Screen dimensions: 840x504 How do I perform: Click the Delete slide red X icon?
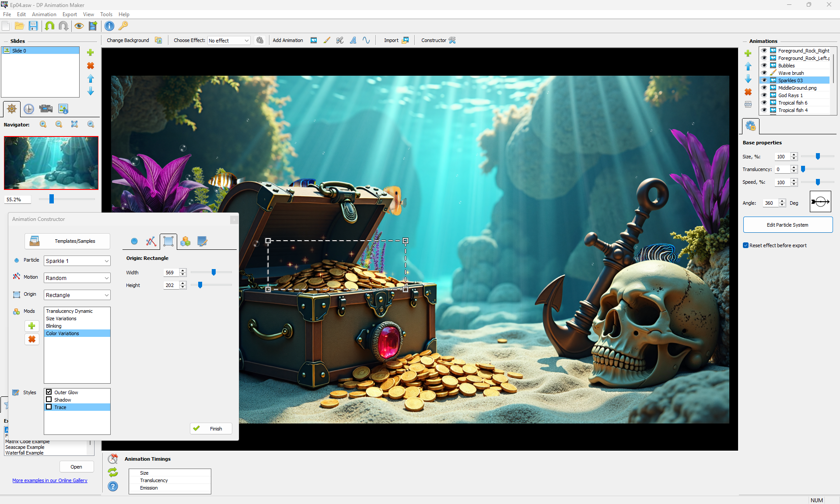click(x=91, y=66)
